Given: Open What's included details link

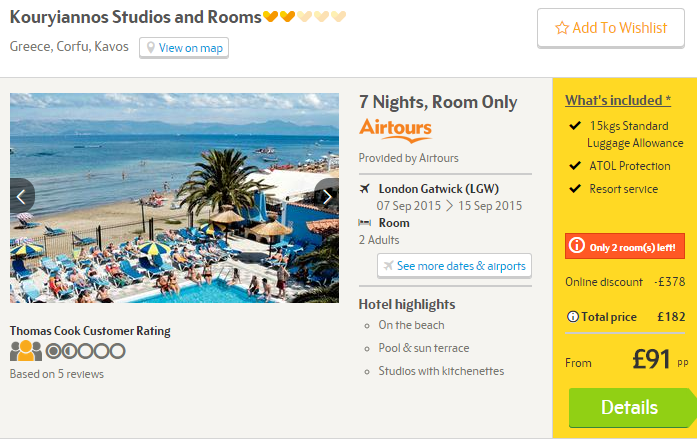Looking at the screenshot, I should [617, 100].
